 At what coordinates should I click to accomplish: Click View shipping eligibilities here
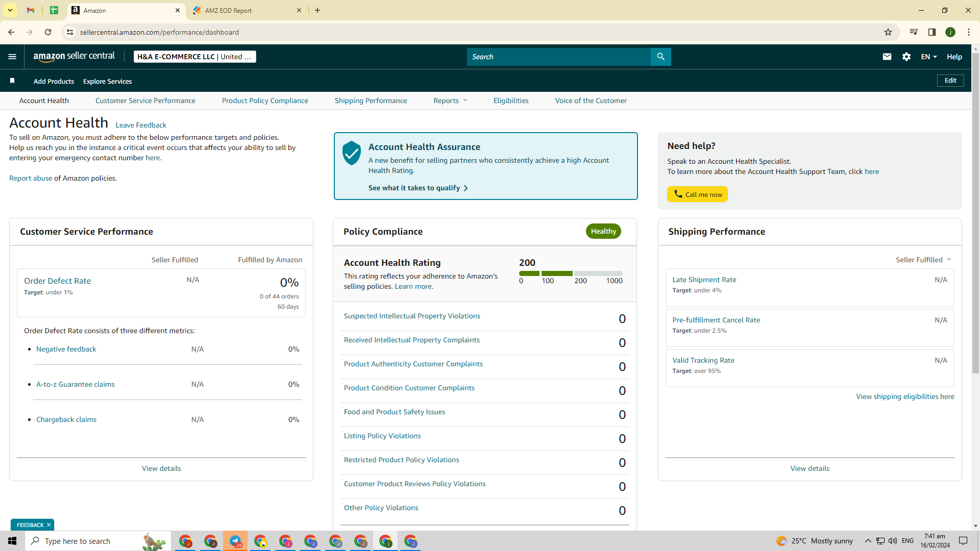point(905,396)
